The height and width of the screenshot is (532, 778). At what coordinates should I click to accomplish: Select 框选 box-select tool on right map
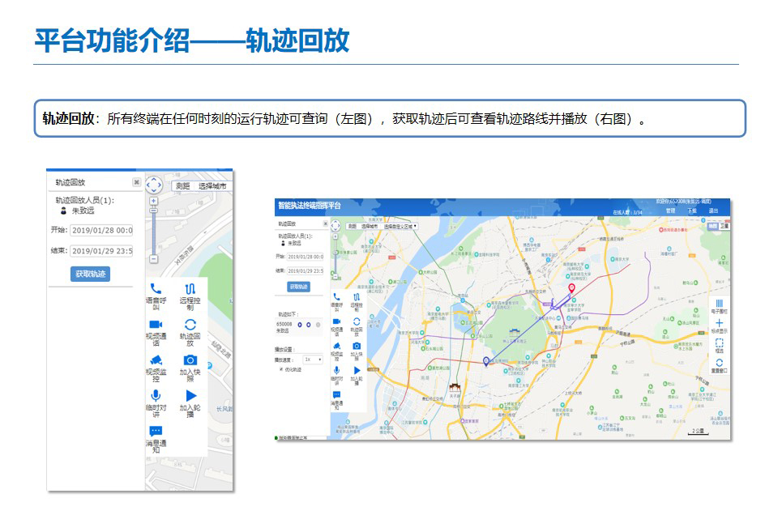coord(719,343)
